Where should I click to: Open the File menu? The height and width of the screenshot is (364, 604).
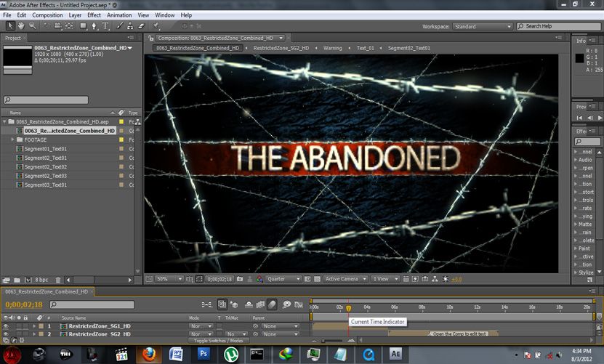[7, 15]
